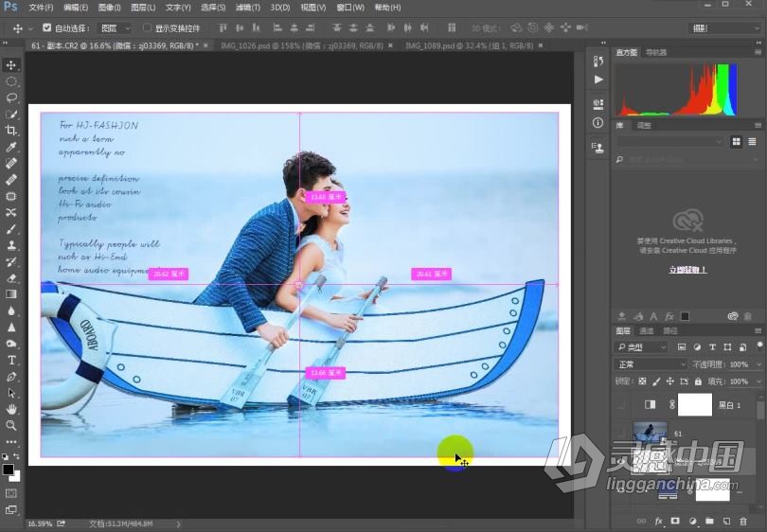Toggle the type layer filter
The width and height of the screenshot is (767, 532).
[x=712, y=347]
